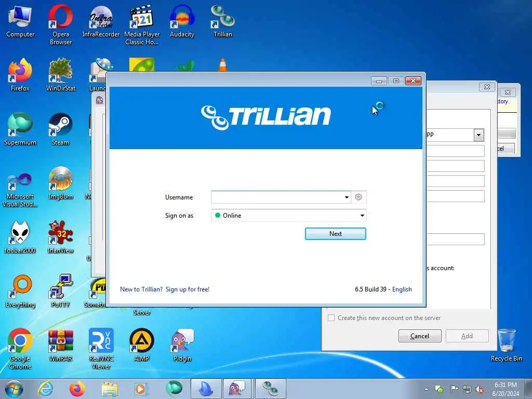The height and width of the screenshot is (399, 532).
Task: Select the Microsoft Visual Studio desktop icon
Action: pyautogui.click(x=20, y=190)
